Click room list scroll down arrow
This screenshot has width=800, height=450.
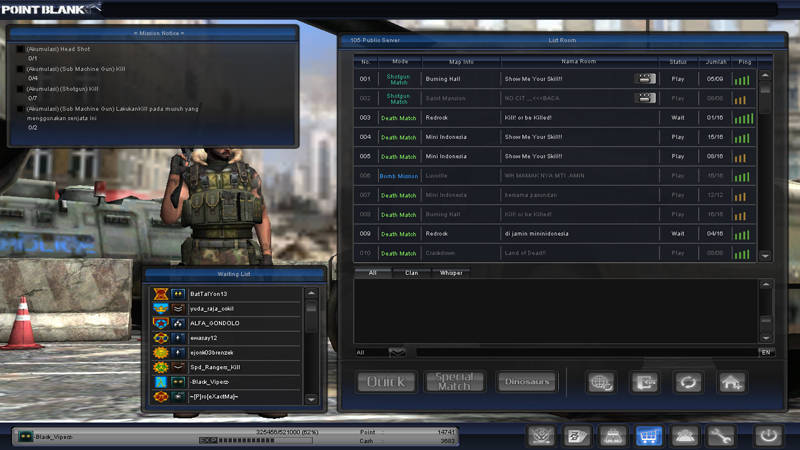click(x=765, y=256)
